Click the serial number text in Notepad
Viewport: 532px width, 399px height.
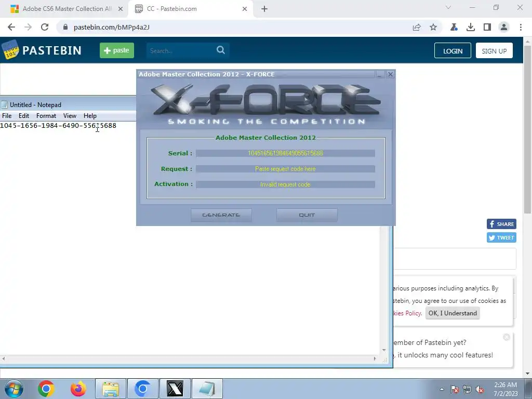pos(58,126)
